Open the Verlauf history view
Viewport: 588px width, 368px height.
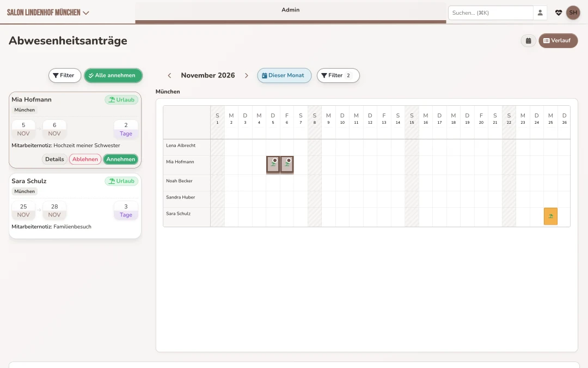click(558, 40)
